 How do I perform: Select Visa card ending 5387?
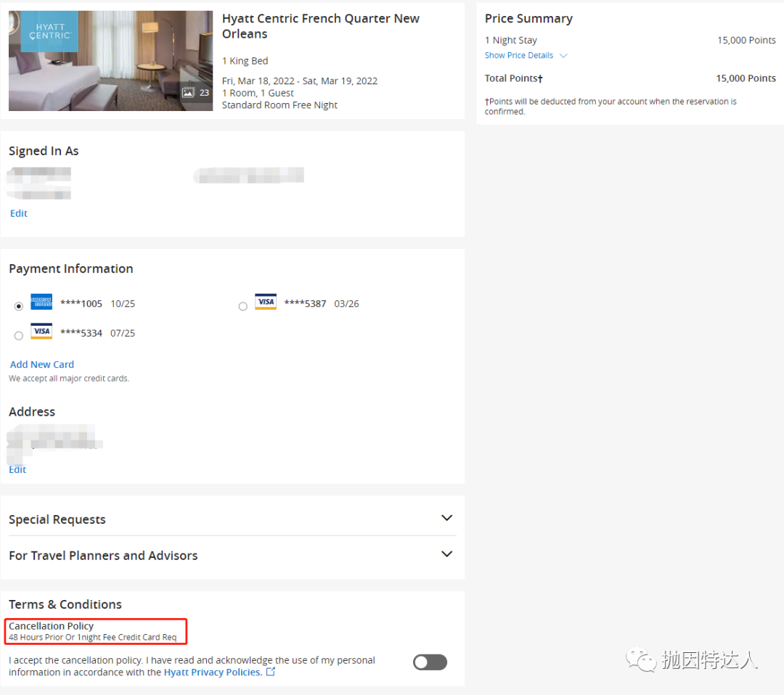coord(243,306)
